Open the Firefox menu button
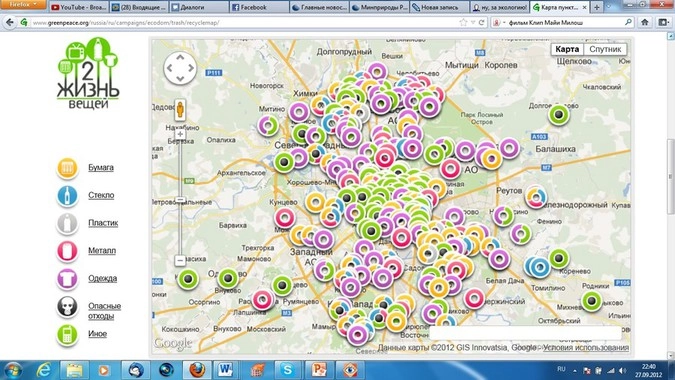 tap(23, 5)
